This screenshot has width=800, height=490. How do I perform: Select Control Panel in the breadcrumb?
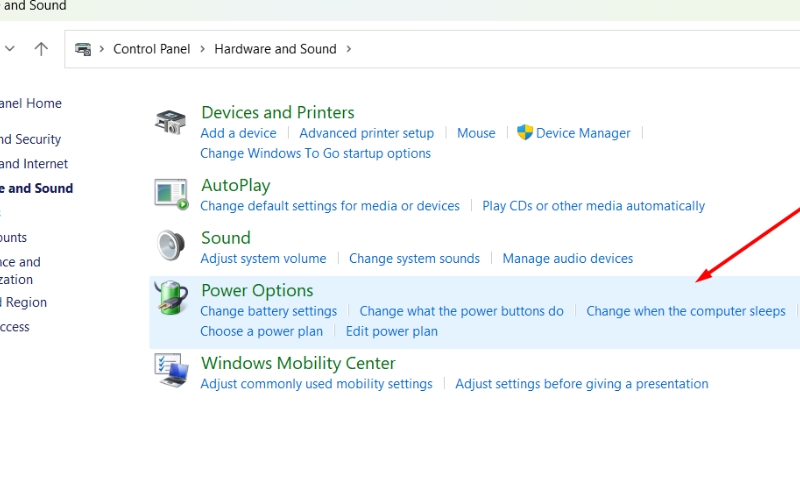point(152,49)
